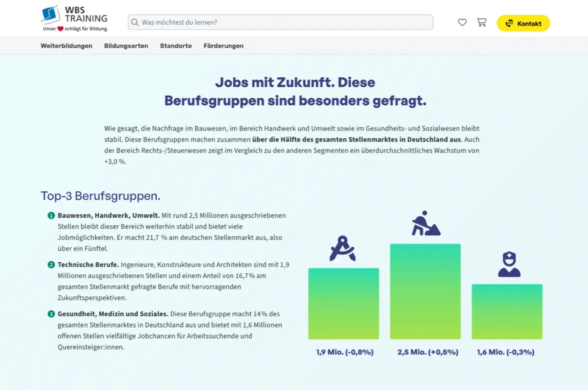Open the wishlist heart icon
588x390 pixels.
tap(462, 22)
